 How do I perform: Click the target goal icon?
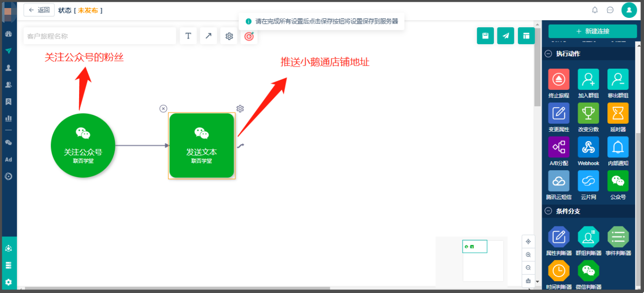[249, 36]
